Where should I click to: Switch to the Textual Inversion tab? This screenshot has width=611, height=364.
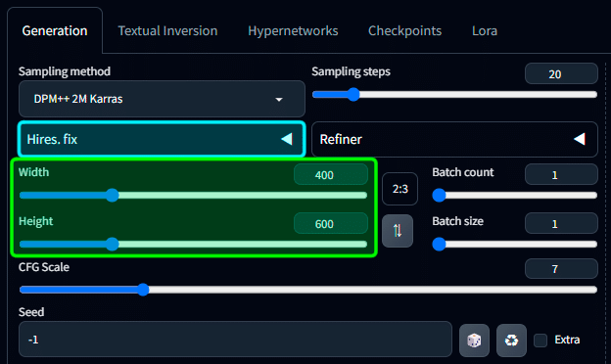point(167,30)
